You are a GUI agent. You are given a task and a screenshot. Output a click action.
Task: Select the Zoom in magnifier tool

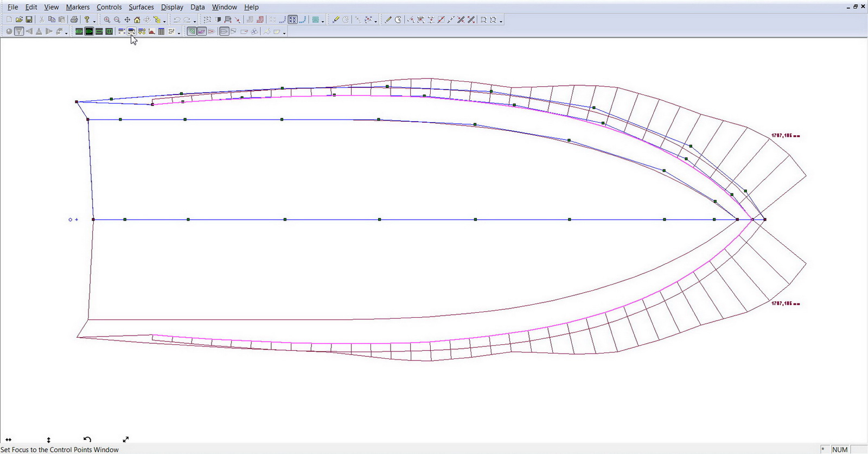click(107, 20)
